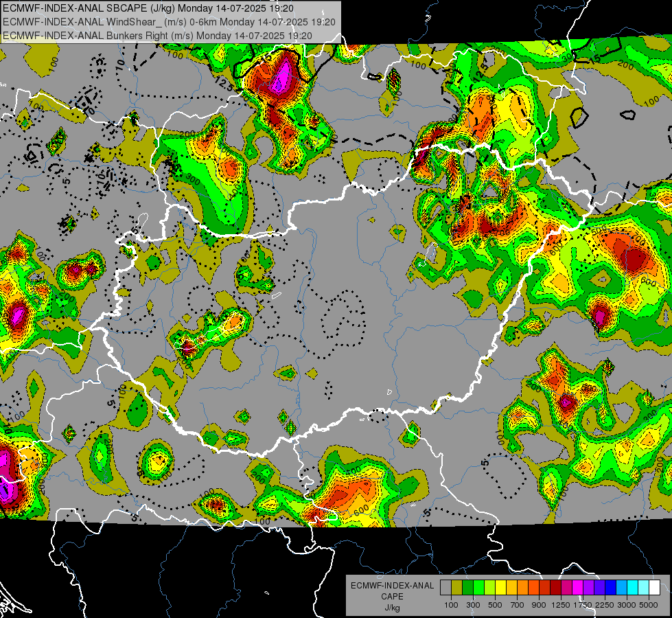Click the 900 value under the colorbar
The width and height of the screenshot is (672, 618).
[539, 605]
